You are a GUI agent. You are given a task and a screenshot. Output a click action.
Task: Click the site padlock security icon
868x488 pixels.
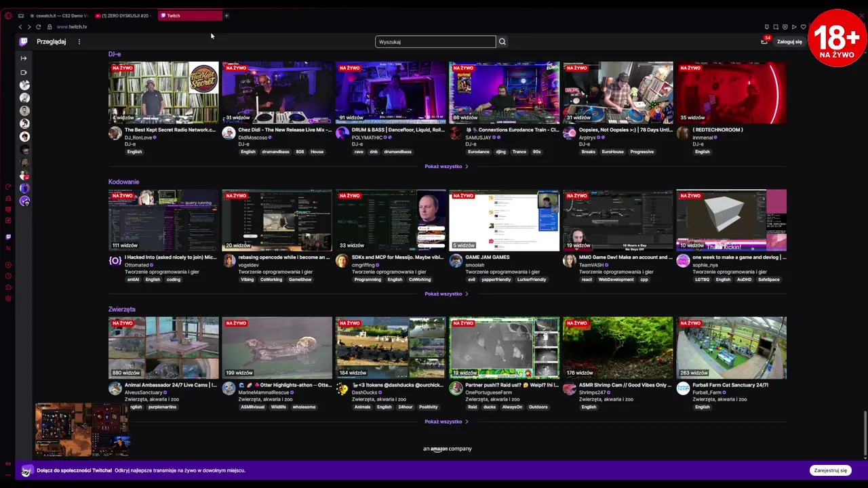click(50, 26)
